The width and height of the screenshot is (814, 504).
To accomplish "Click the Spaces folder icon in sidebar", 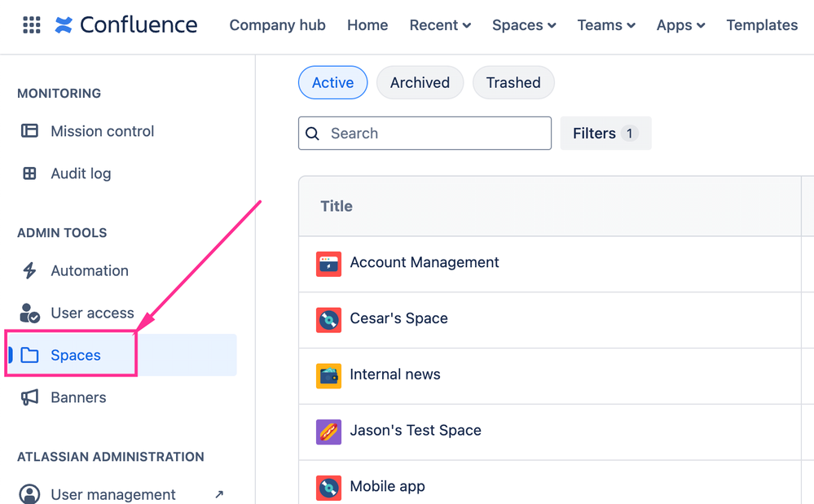I will [31, 355].
